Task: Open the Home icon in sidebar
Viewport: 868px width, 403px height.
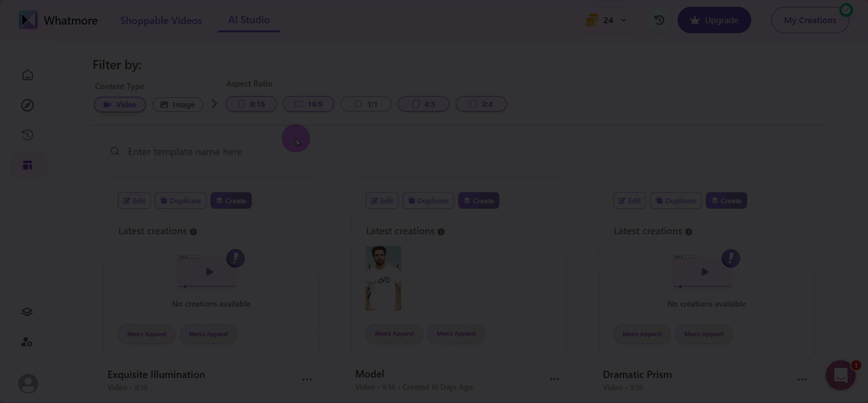Action: pos(28,75)
